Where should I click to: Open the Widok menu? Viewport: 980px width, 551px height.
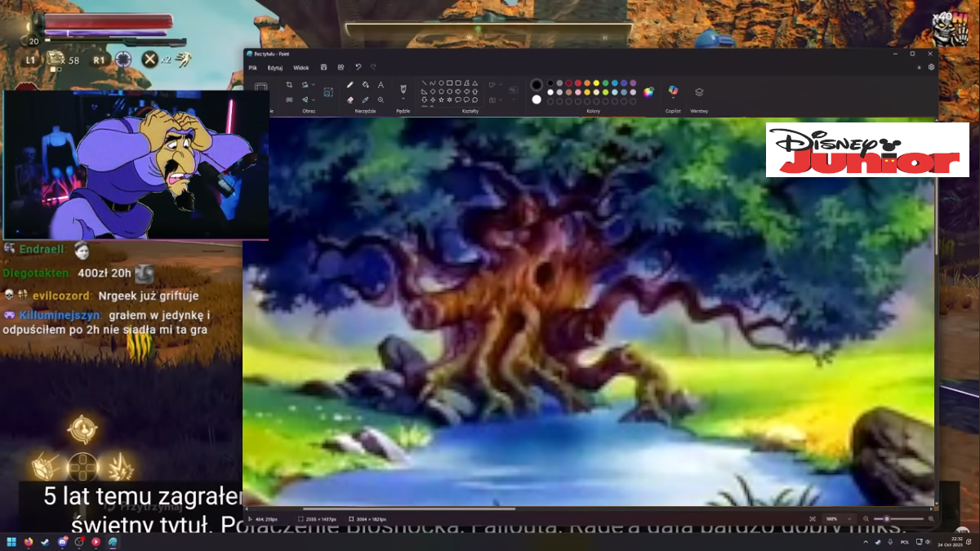click(301, 67)
